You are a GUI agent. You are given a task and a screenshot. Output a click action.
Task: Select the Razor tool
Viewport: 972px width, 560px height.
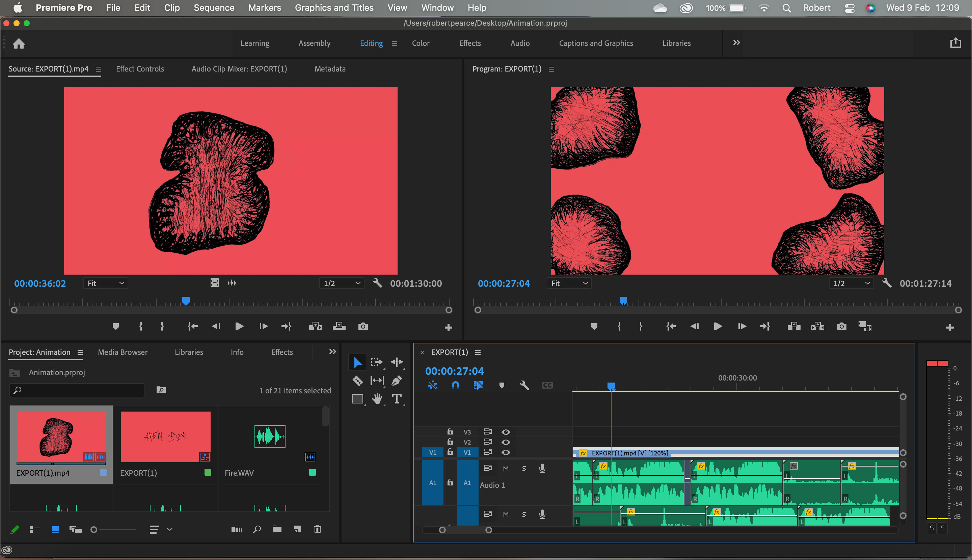(x=357, y=381)
